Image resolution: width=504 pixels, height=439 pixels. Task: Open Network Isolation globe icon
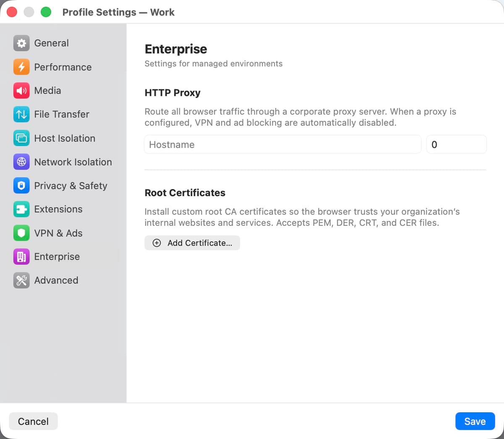[x=21, y=162]
